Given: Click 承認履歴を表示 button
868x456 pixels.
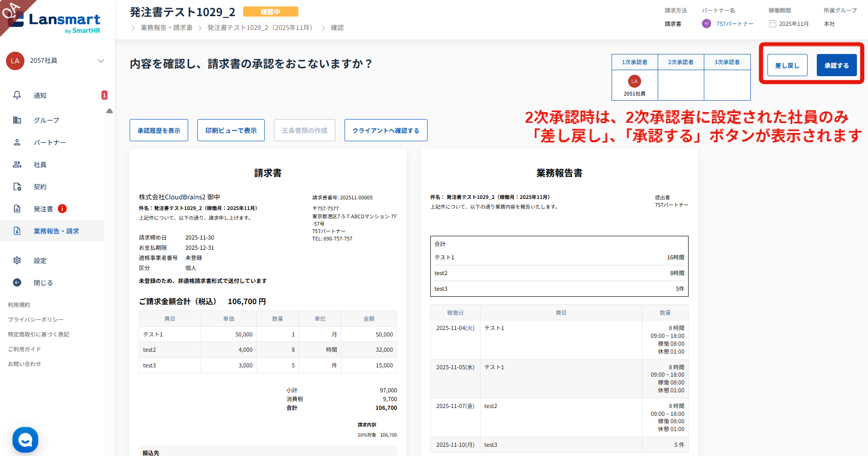Looking at the screenshot, I should (159, 130).
